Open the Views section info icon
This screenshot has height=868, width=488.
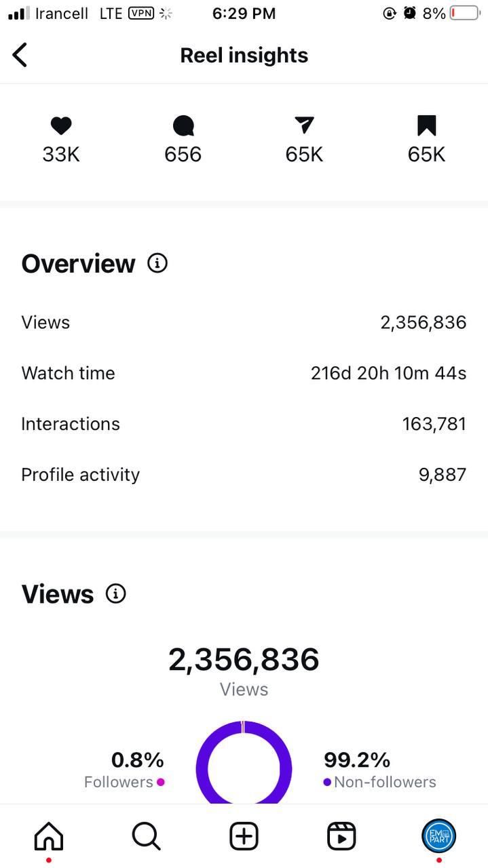pos(116,594)
